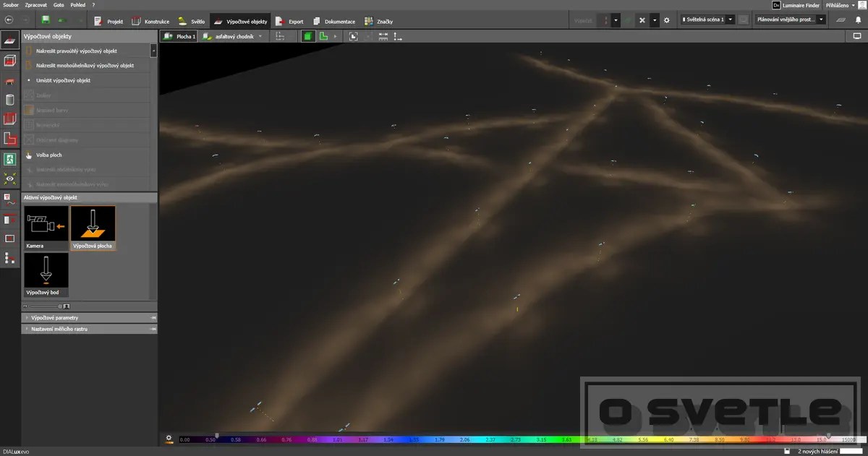Switch to the Světlo mode tab

pos(192,21)
